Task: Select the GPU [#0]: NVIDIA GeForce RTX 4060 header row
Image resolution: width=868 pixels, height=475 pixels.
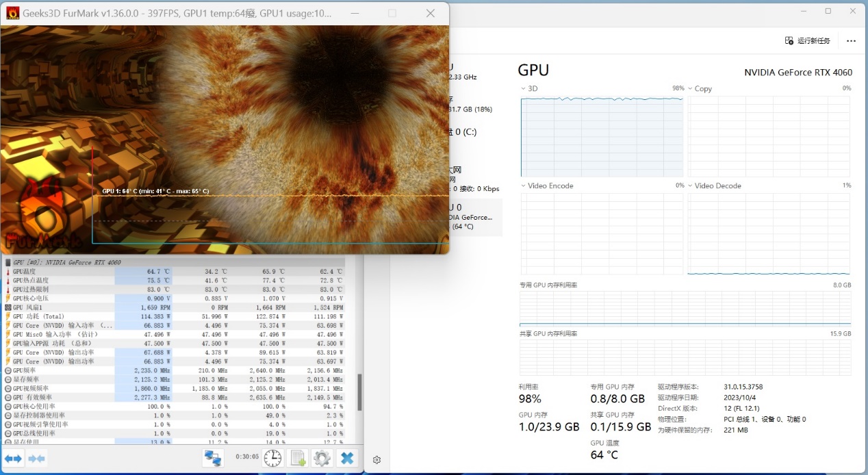Action: click(173, 262)
